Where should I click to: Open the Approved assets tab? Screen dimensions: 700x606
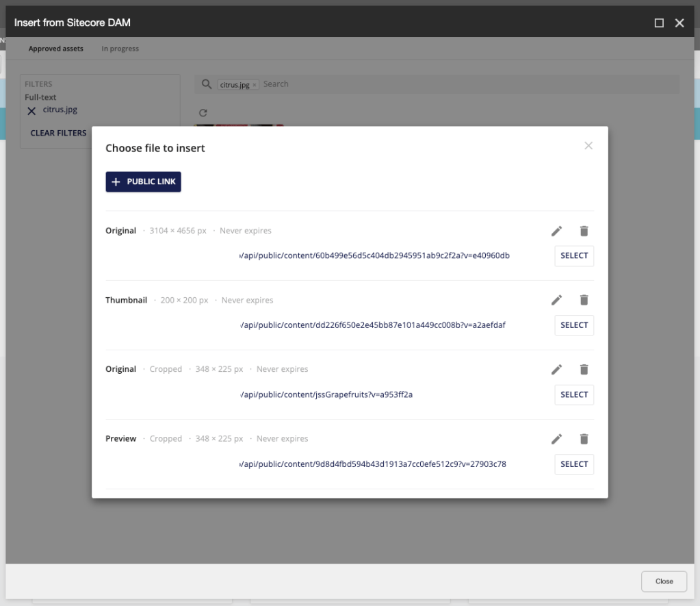[x=56, y=49]
